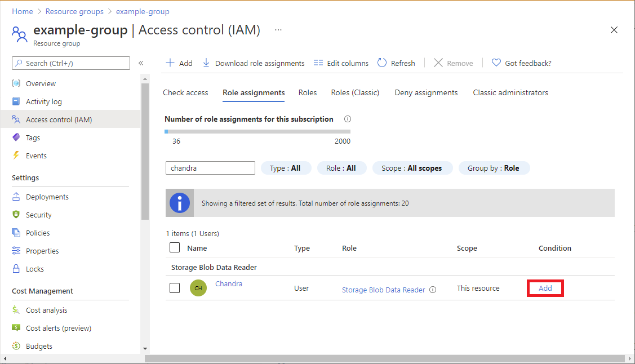Click the plus Add toolbar button
635x364 pixels.
[x=179, y=63]
